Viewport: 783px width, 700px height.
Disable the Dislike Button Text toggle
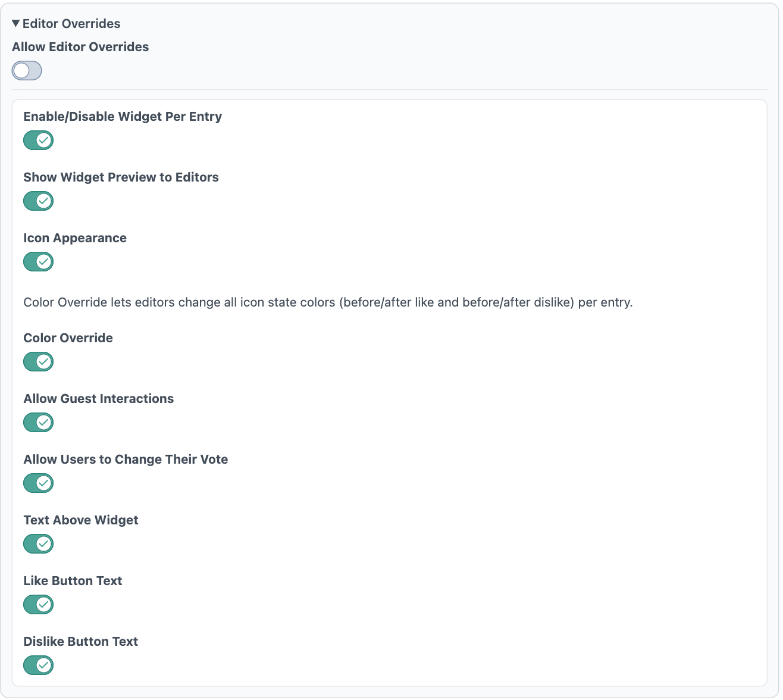(x=38, y=665)
